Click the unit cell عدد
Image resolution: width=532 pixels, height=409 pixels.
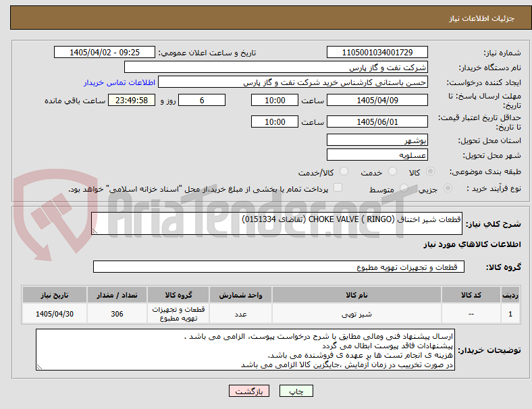pyautogui.click(x=240, y=314)
